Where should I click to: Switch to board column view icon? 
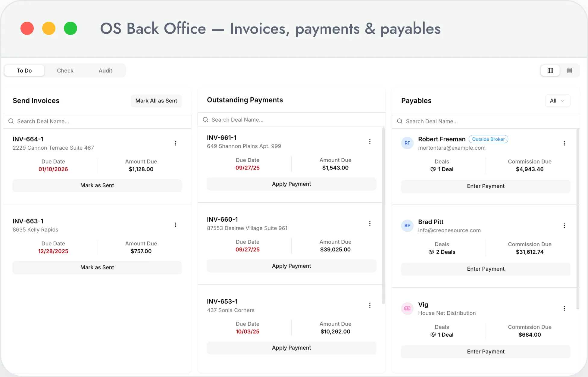click(x=550, y=70)
